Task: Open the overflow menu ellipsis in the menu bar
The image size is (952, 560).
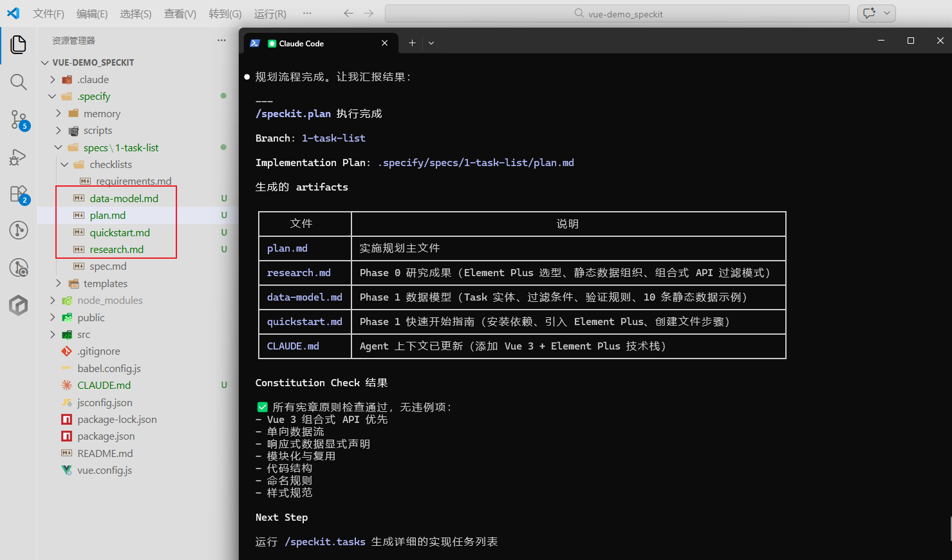Action: (307, 14)
